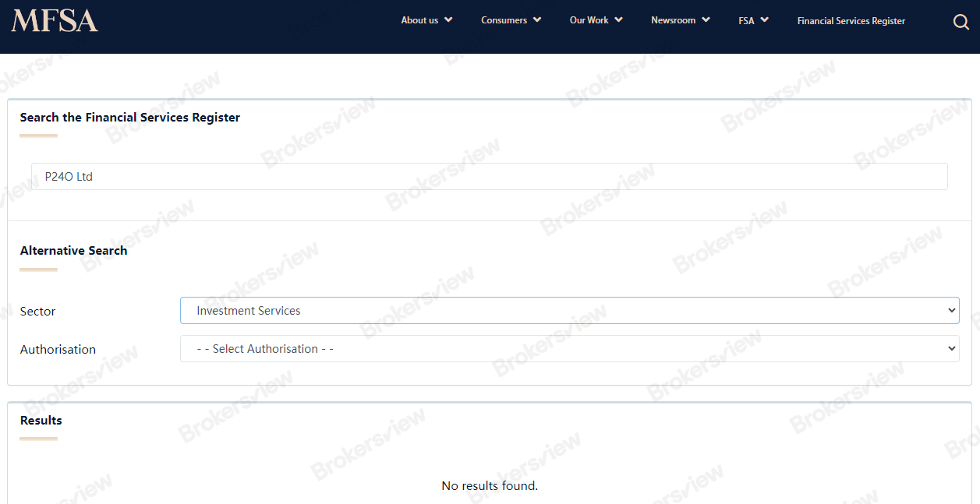The height and width of the screenshot is (504, 980).
Task: Select the Search the Financial Services Register heading
Action: point(129,117)
